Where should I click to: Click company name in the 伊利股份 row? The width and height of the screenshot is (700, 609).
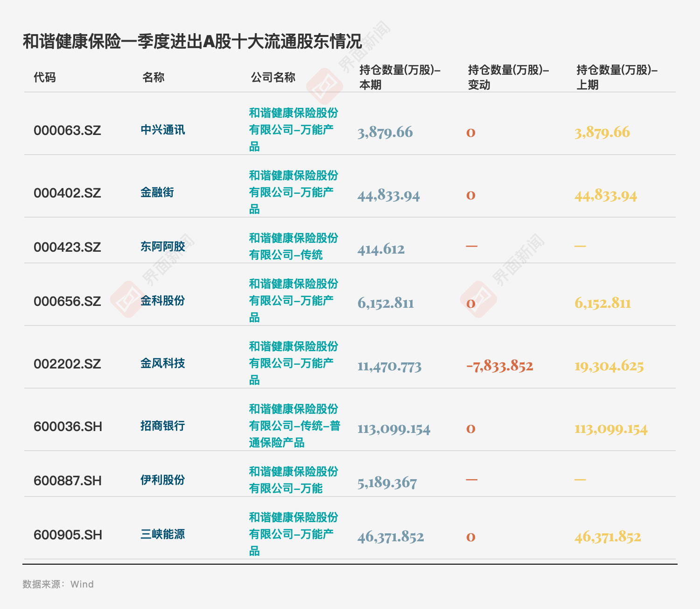click(x=294, y=480)
